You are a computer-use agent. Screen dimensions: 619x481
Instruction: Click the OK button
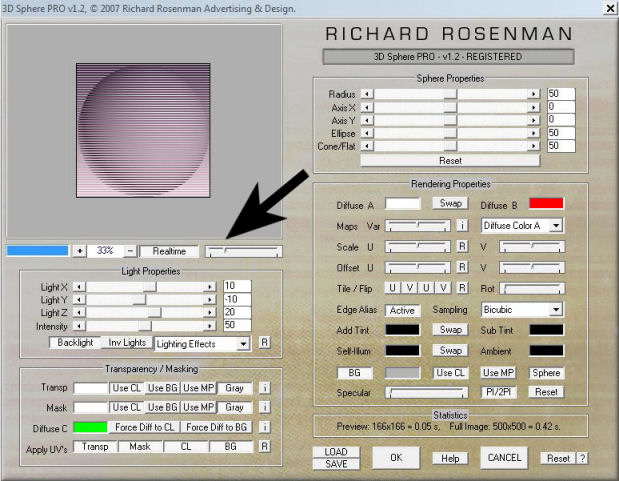click(x=396, y=457)
